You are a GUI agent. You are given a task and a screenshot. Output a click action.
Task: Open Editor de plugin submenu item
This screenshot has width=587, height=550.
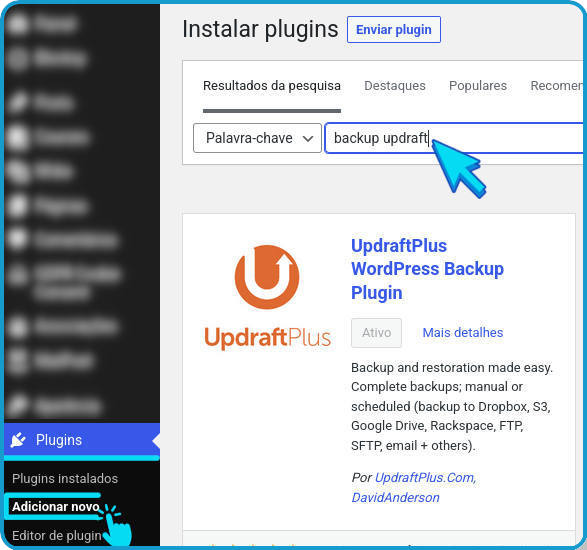tap(57, 536)
